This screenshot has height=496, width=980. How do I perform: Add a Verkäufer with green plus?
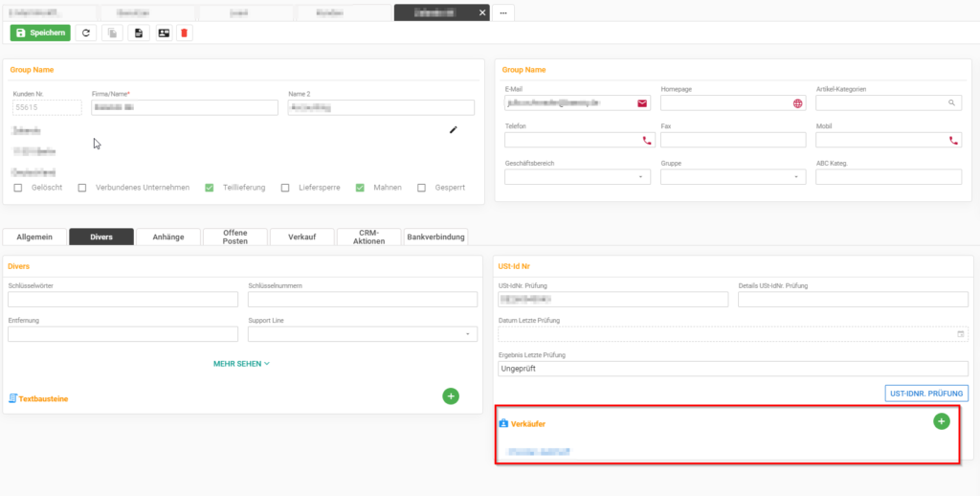pos(942,421)
